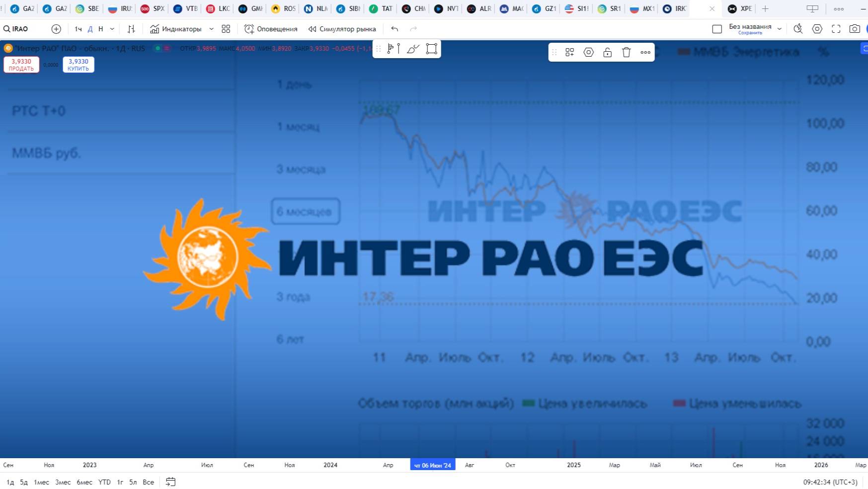Screen dimensions: 868x489
Task: Open add-to-template icon in image toolbar
Action: [x=570, y=52]
